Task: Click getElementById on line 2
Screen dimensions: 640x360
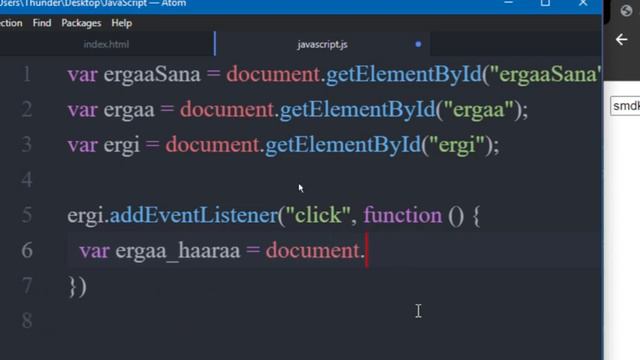Action: coord(358,109)
